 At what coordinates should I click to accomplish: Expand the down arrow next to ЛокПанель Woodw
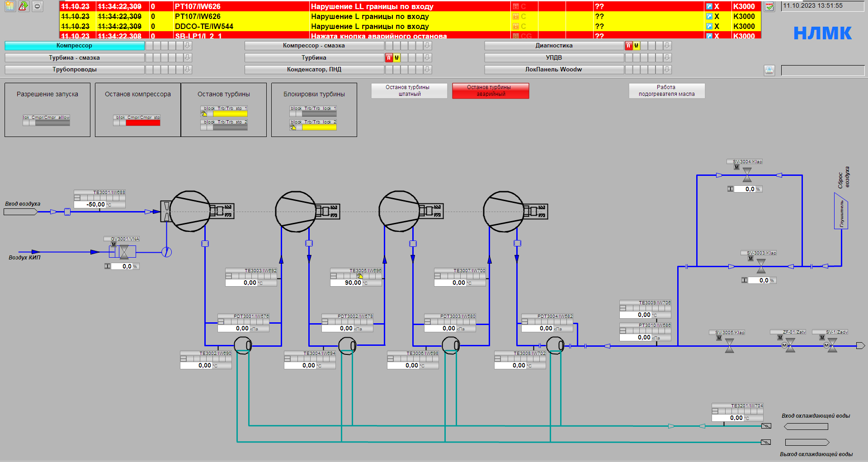point(667,69)
